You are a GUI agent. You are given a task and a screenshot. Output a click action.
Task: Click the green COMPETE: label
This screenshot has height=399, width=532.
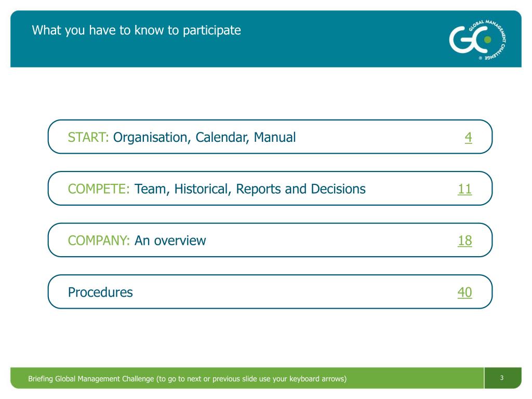(99, 189)
